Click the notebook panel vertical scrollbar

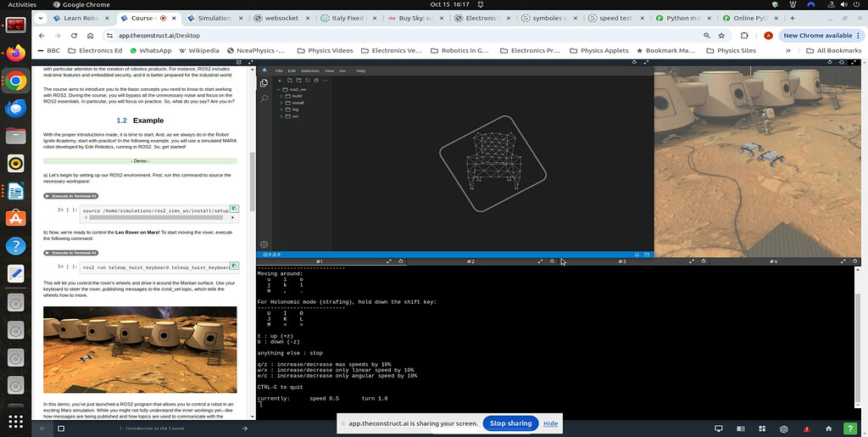click(x=253, y=181)
